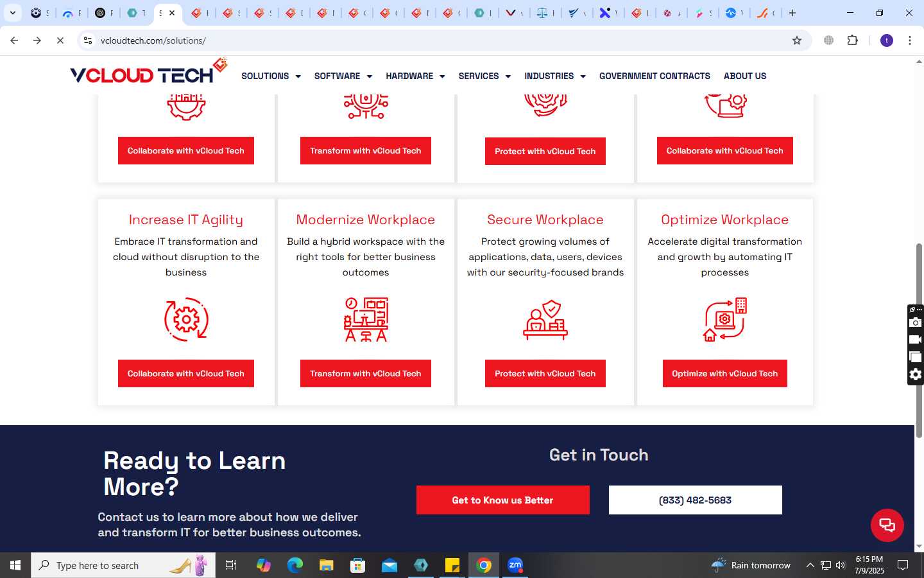Click Transform with vCloud Tech under Modernize Workplace
Screen dimensions: 924x578
[366, 374]
